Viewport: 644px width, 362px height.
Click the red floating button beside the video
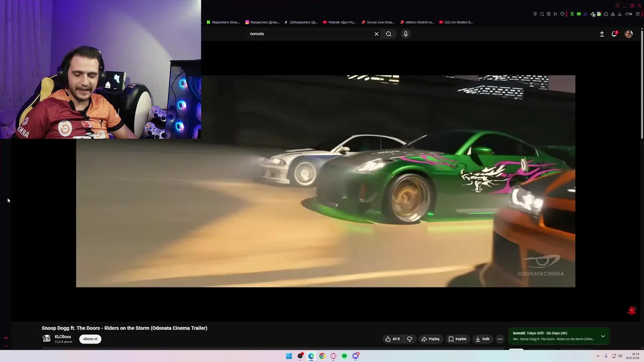pyautogui.click(x=631, y=310)
